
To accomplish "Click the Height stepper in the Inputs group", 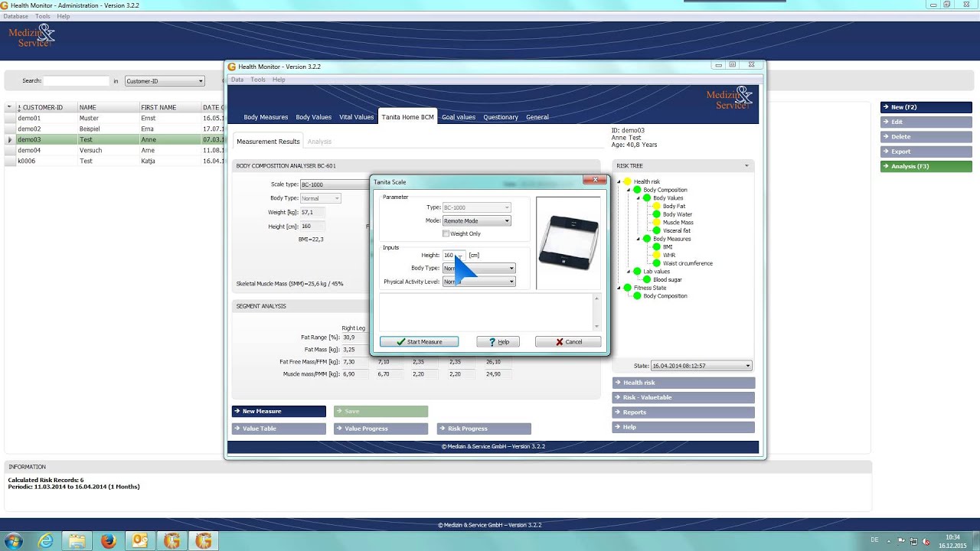I will point(459,256).
